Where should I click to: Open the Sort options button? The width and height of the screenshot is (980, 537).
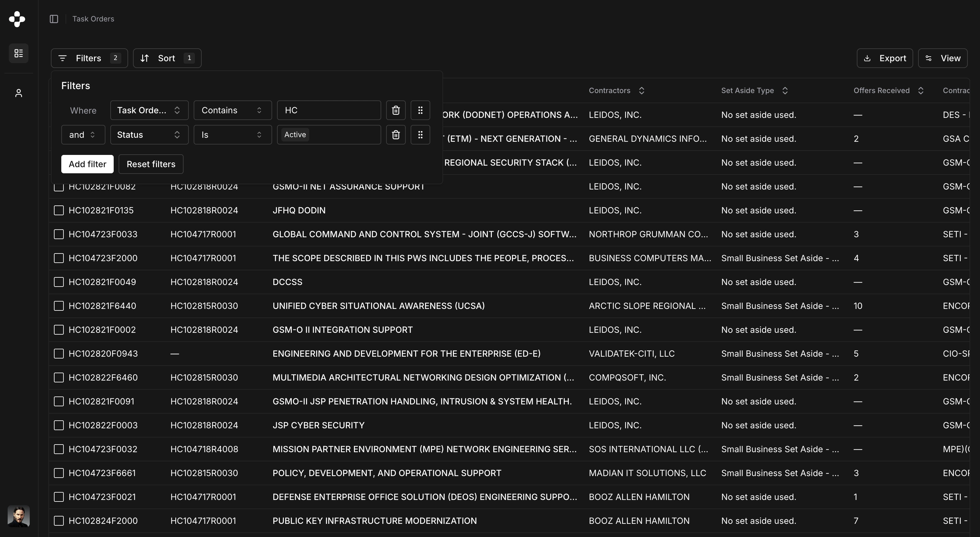tap(167, 58)
